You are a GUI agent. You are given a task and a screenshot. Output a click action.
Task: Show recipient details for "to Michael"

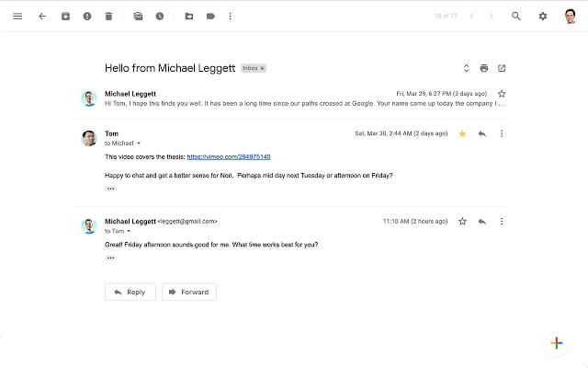tap(141, 144)
